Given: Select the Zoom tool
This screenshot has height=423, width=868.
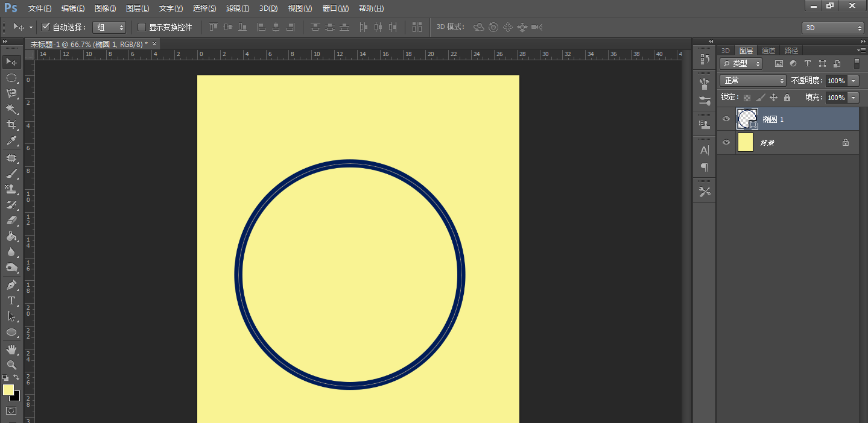Looking at the screenshot, I should coord(11,365).
